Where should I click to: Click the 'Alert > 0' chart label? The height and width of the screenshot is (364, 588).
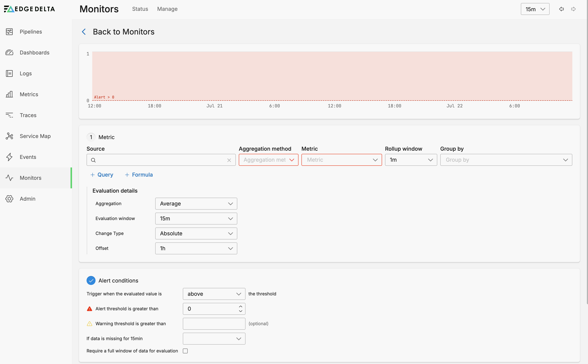(104, 97)
